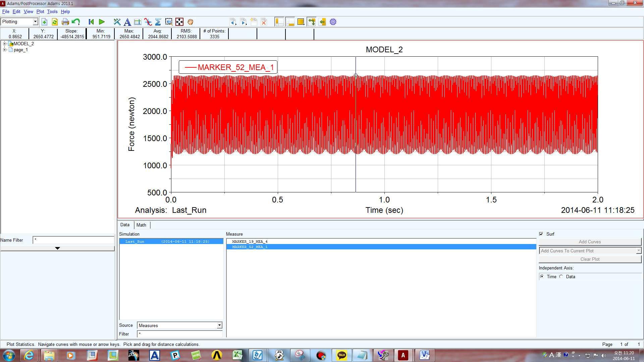The width and height of the screenshot is (644, 362).
Task: Toggle the dashboard panel layout icon
Action: coord(290,22)
